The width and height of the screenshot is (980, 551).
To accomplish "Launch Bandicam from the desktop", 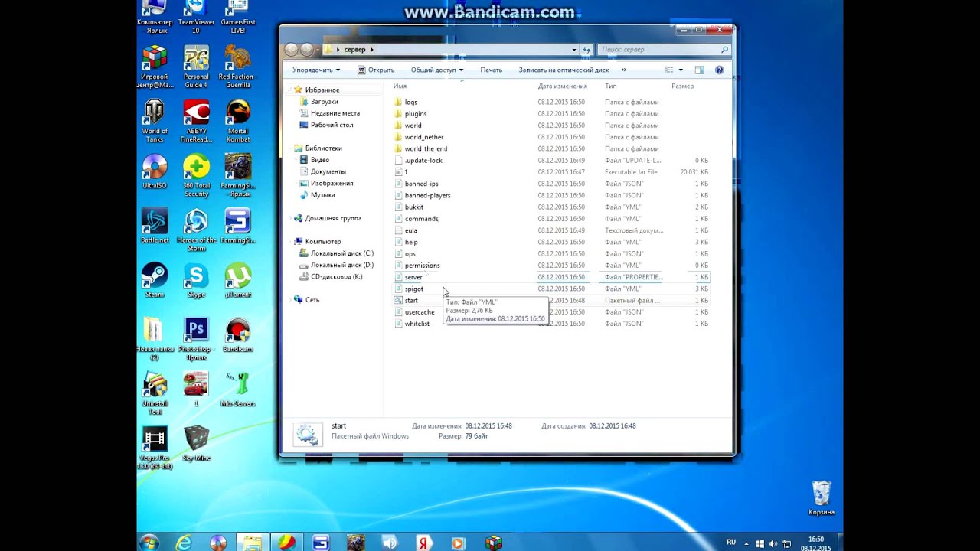I will [x=238, y=335].
